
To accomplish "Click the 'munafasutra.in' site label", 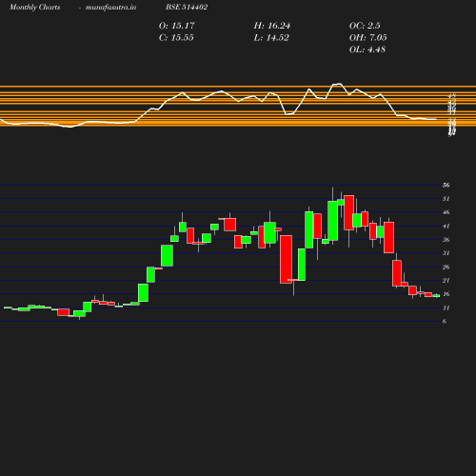I will pyautogui.click(x=110, y=8).
